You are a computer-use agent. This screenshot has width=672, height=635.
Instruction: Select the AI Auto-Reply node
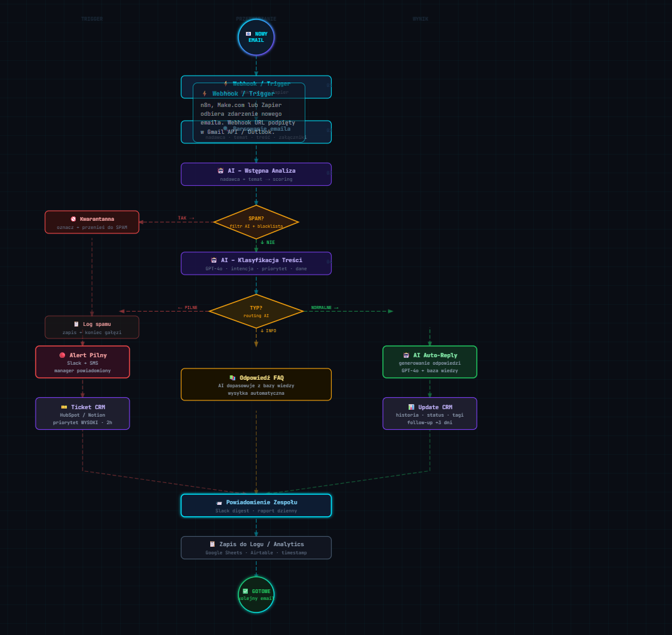pyautogui.click(x=430, y=362)
